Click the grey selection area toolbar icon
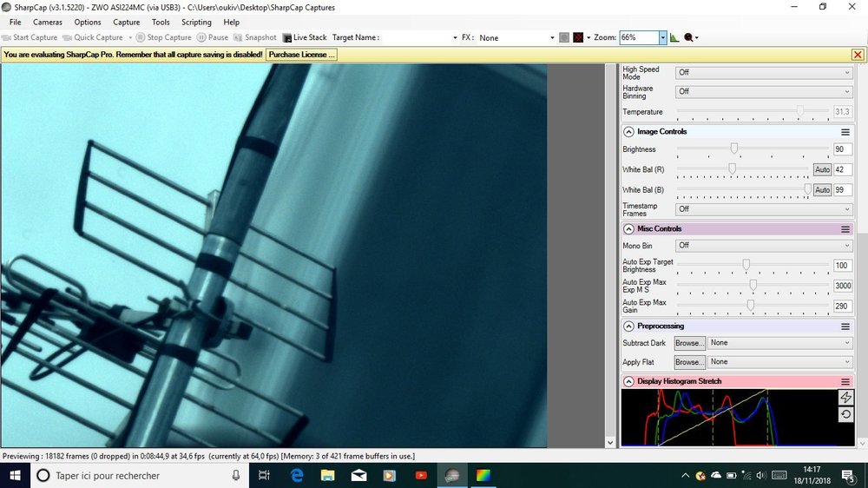Image resolution: width=868 pixels, height=488 pixels. coord(564,37)
